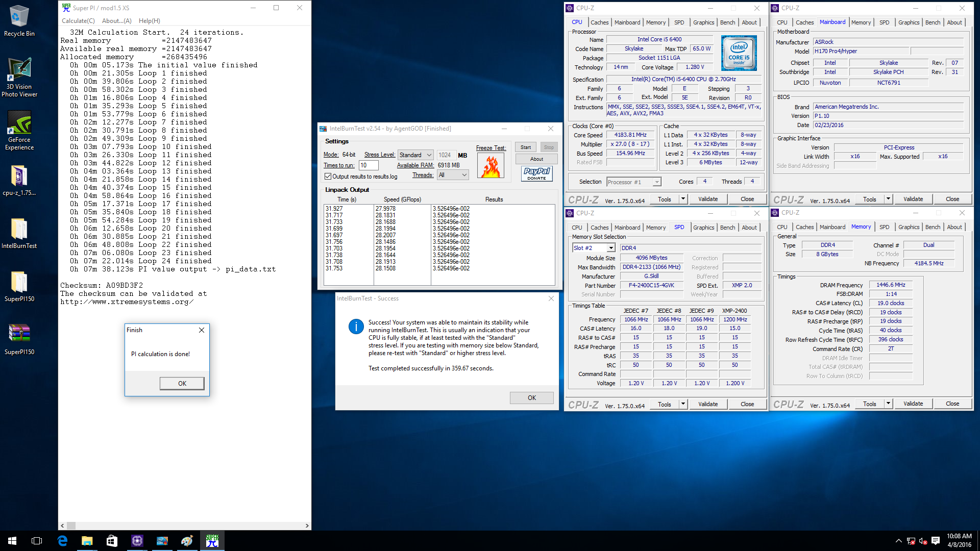Open Windows Store from taskbar
980x551 pixels.
pyautogui.click(x=112, y=541)
